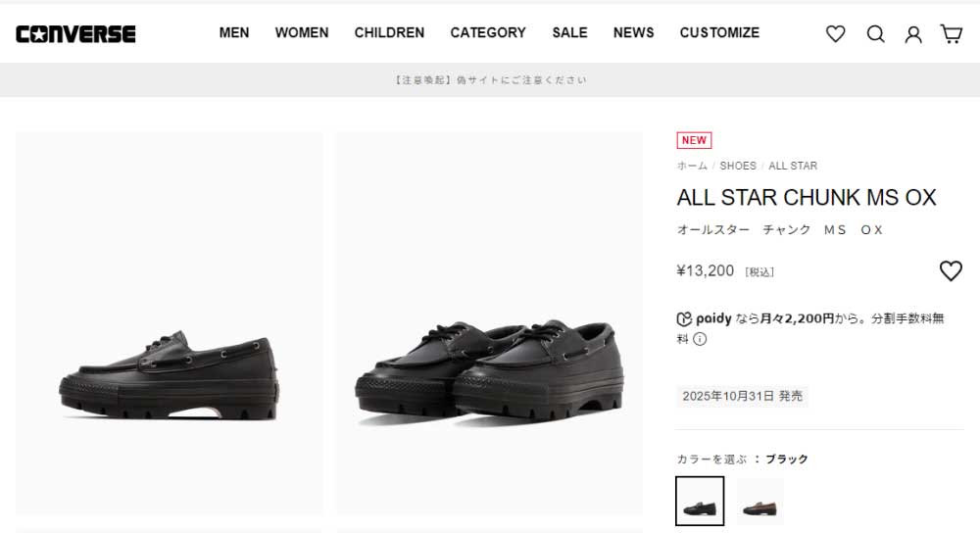The image size is (980, 533).
Task: Open the fake site warning notice
Action: coord(490,80)
